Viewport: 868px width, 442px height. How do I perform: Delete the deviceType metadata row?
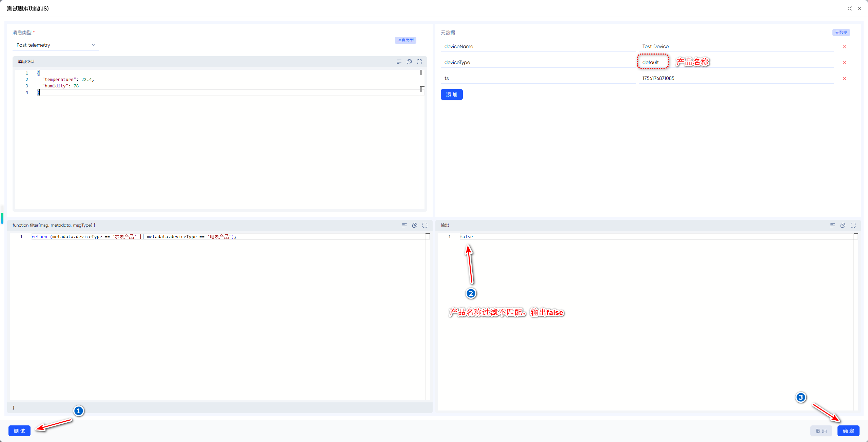click(844, 63)
